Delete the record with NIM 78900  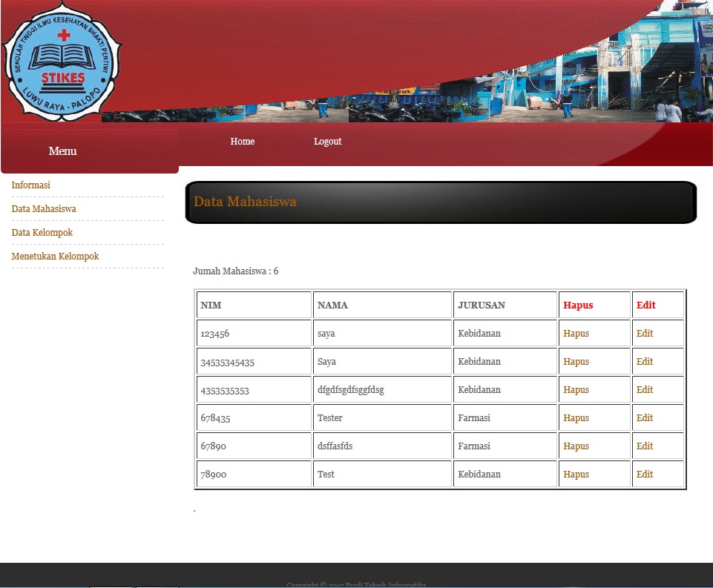pos(576,475)
